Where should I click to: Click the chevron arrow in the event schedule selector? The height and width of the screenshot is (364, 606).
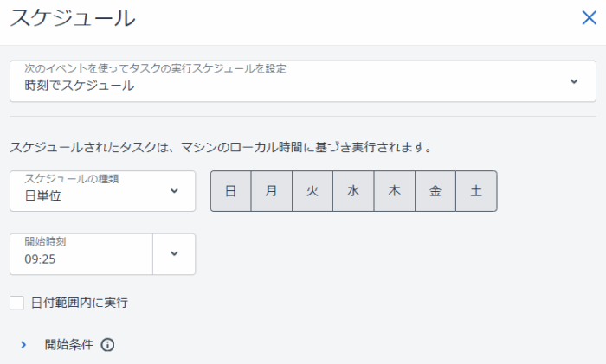pyautogui.click(x=573, y=81)
